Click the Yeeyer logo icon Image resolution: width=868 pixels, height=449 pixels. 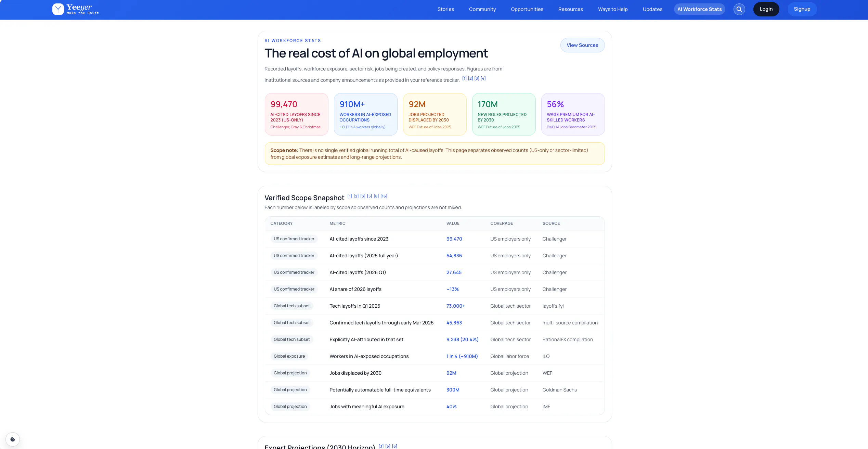[x=58, y=9]
